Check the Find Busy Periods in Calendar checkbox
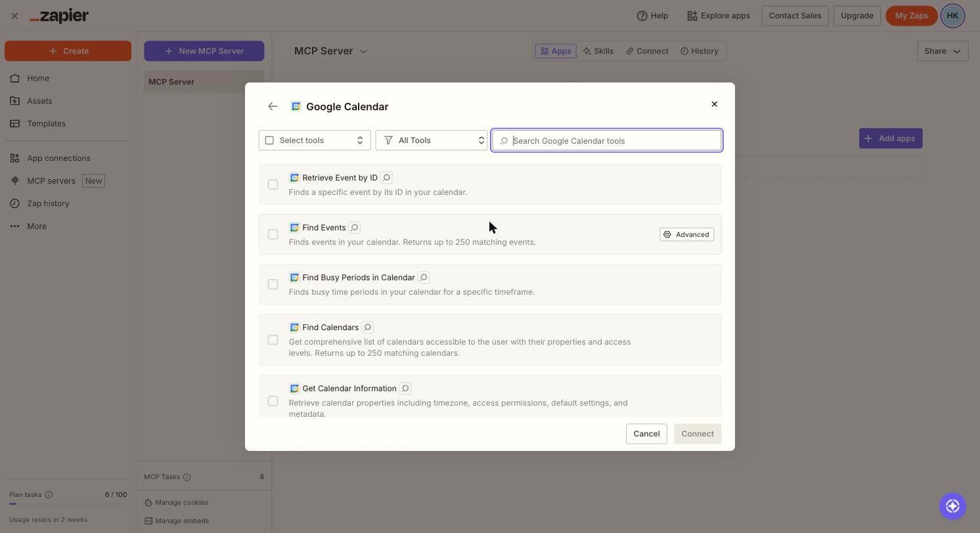 coord(273,284)
